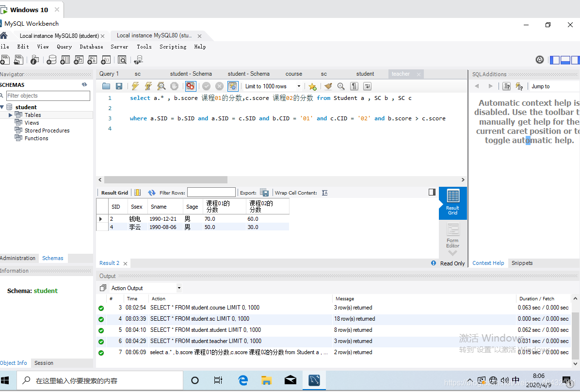The image size is (580, 392).
Task: Toggle wrap cell content in grid
Action: click(x=325, y=193)
